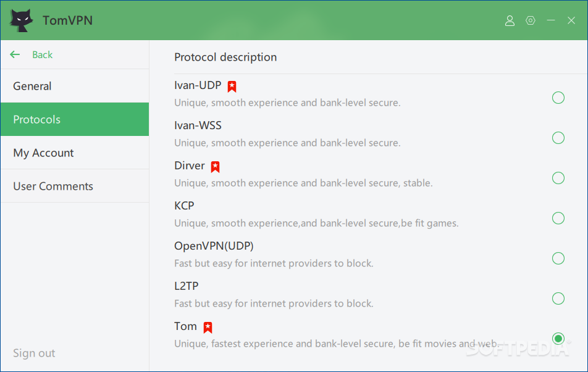Select the Ivan-UDP protocol radio button
Screen dimensions: 588x372
(558, 98)
